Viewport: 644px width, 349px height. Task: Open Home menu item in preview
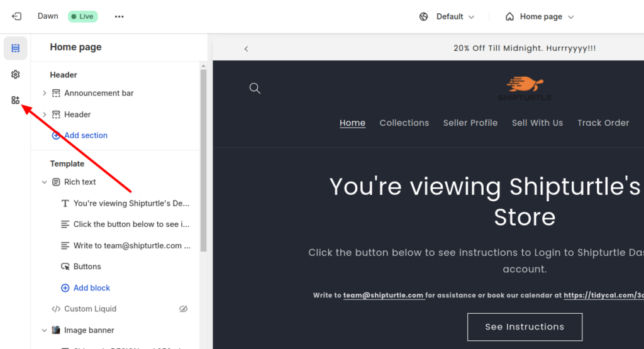point(352,123)
